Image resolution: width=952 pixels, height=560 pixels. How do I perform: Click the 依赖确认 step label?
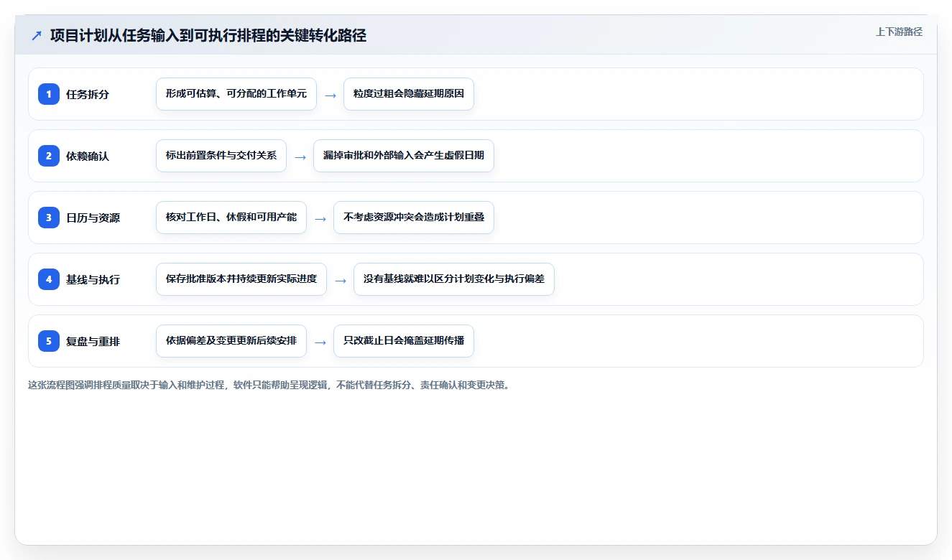pyautogui.click(x=88, y=156)
